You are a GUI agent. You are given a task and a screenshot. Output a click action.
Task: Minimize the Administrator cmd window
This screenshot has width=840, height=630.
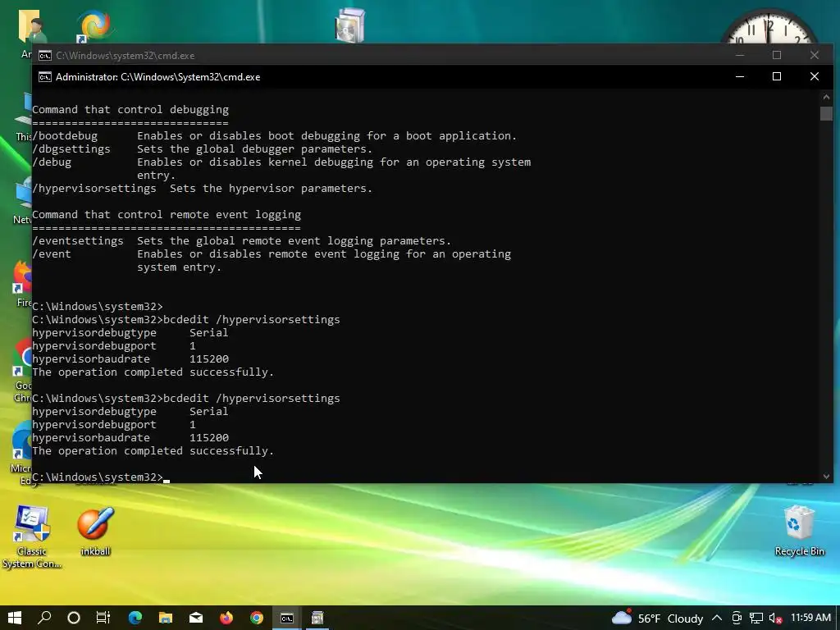coord(740,76)
